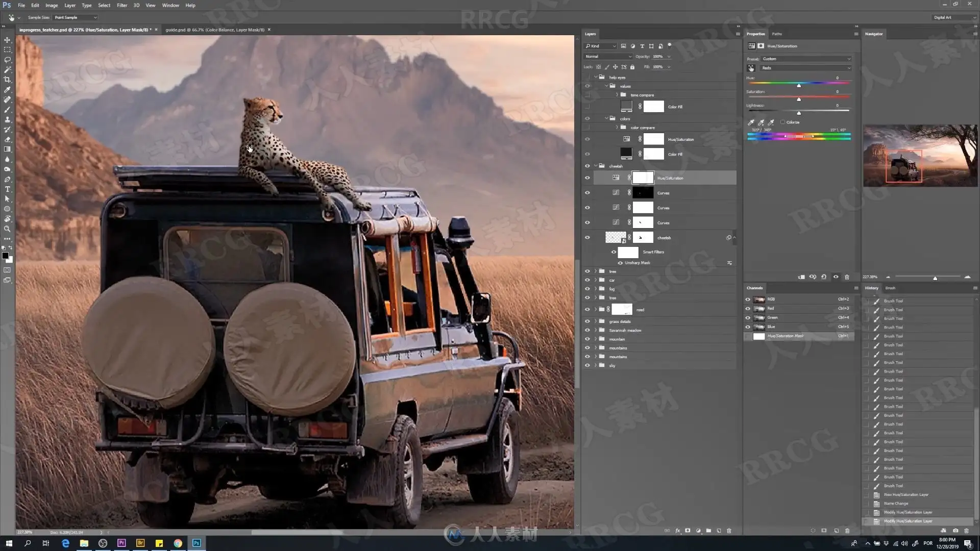This screenshot has width=980, height=551.
Task: Click the delete layer trash icon
Action: click(729, 531)
